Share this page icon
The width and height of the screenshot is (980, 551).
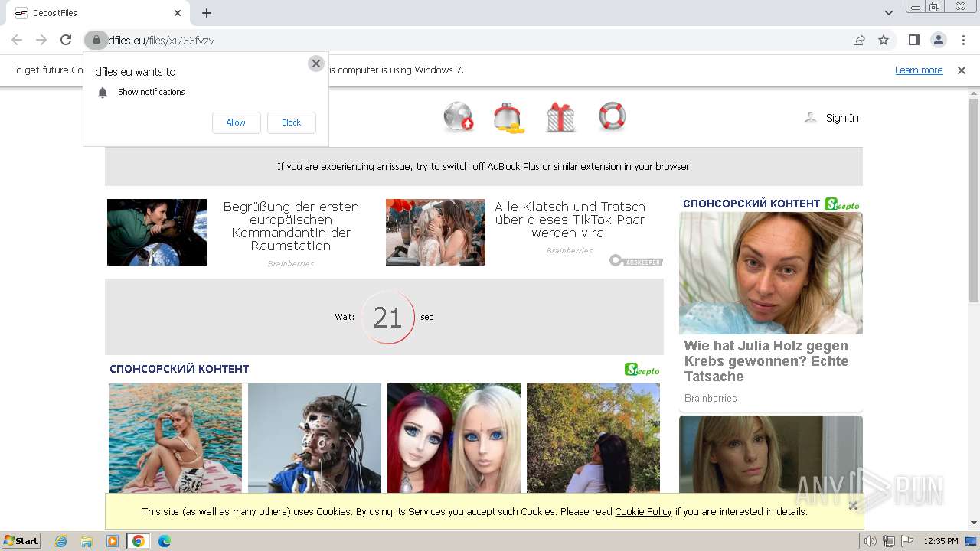tap(859, 40)
